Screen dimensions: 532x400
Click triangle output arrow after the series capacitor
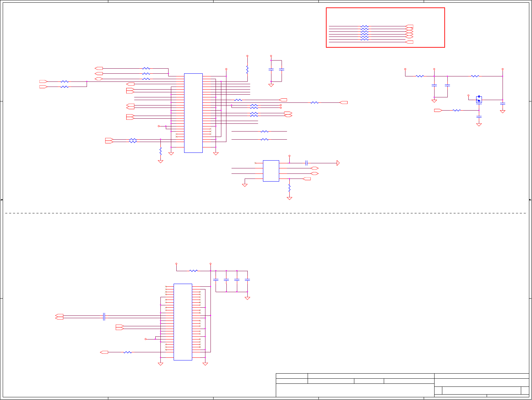tap(338, 163)
